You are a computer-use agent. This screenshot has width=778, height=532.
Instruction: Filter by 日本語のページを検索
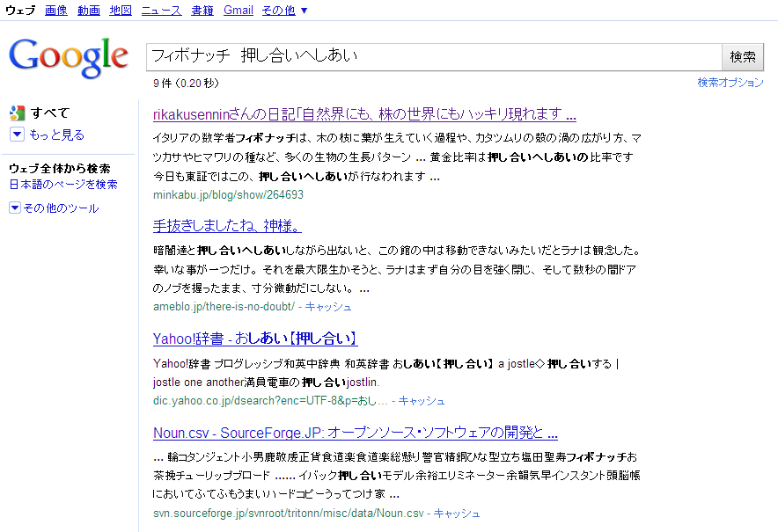pyautogui.click(x=63, y=185)
